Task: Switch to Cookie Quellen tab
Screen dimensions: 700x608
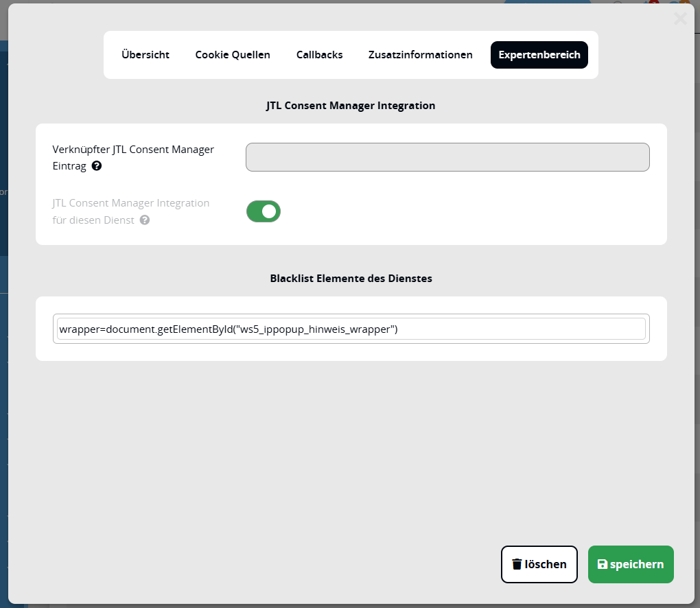Action: pyautogui.click(x=233, y=55)
